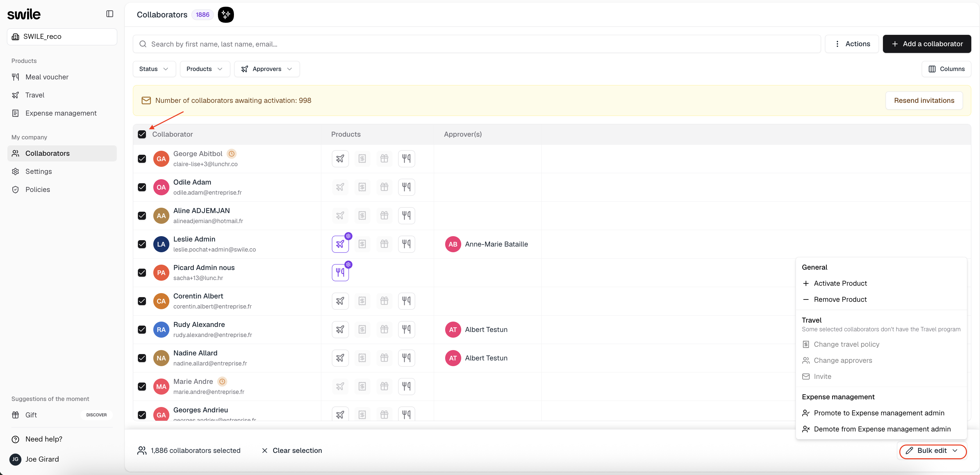Open the Columns chooser
The width and height of the screenshot is (980, 475).
[x=946, y=69]
